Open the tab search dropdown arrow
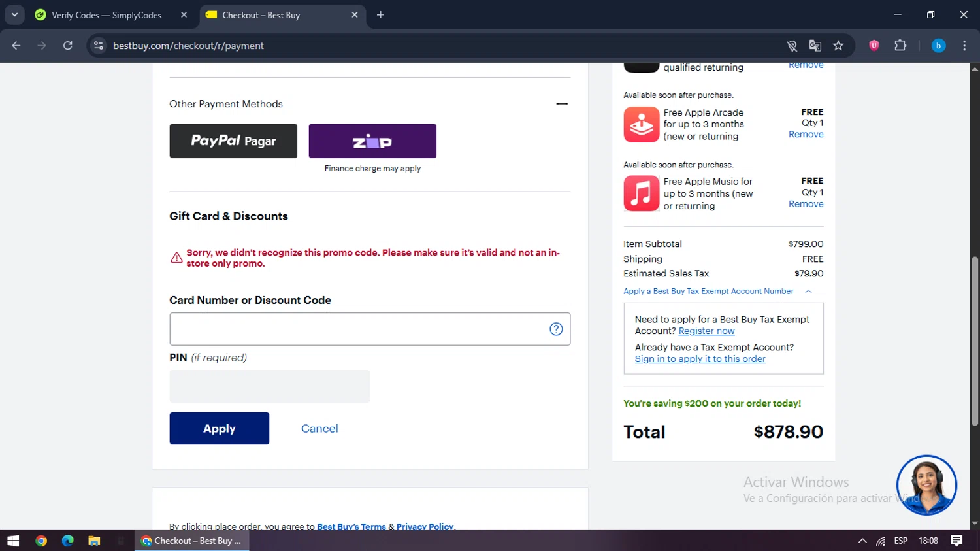The width and height of the screenshot is (980, 551). [14, 15]
